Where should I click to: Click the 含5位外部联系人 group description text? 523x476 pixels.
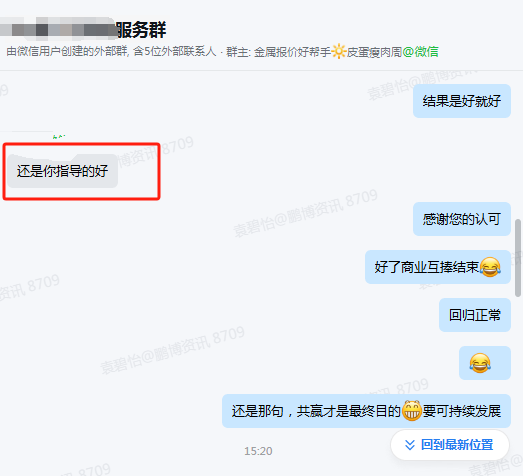click(x=175, y=52)
